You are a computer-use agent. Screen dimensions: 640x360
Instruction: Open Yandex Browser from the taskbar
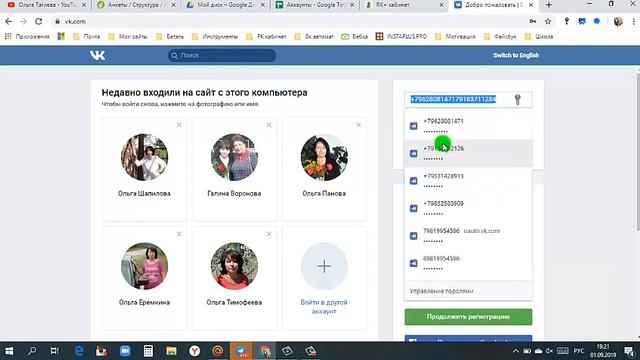[194, 351]
